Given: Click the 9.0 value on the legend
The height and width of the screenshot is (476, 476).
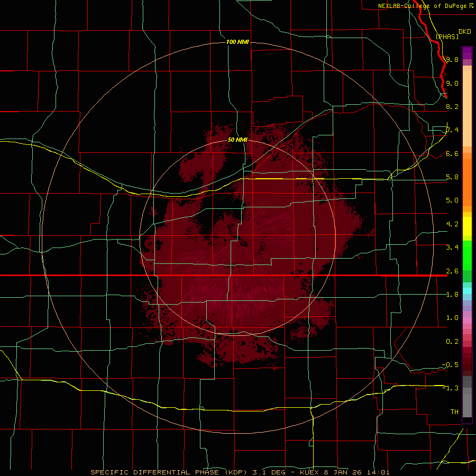Looking at the screenshot, I should click(x=452, y=83).
